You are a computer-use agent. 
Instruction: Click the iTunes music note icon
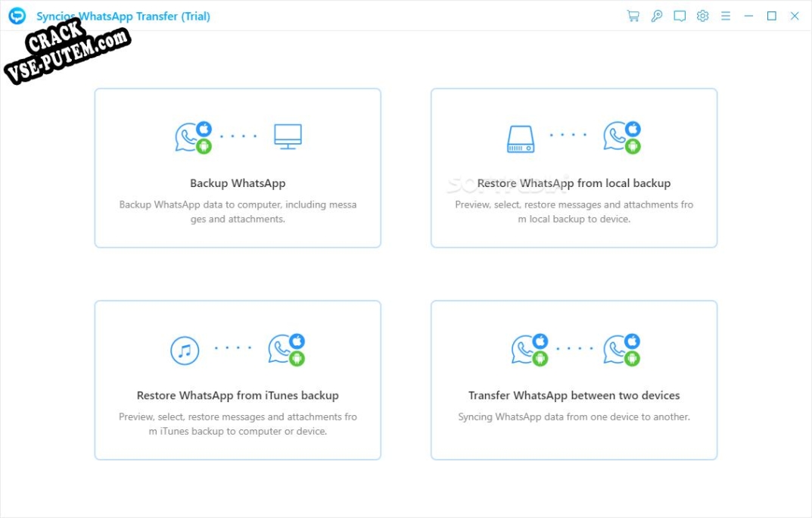(x=185, y=351)
